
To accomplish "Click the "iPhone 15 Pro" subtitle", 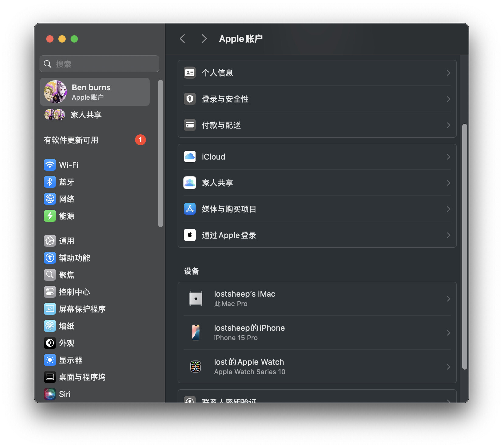I will (236, 338).
